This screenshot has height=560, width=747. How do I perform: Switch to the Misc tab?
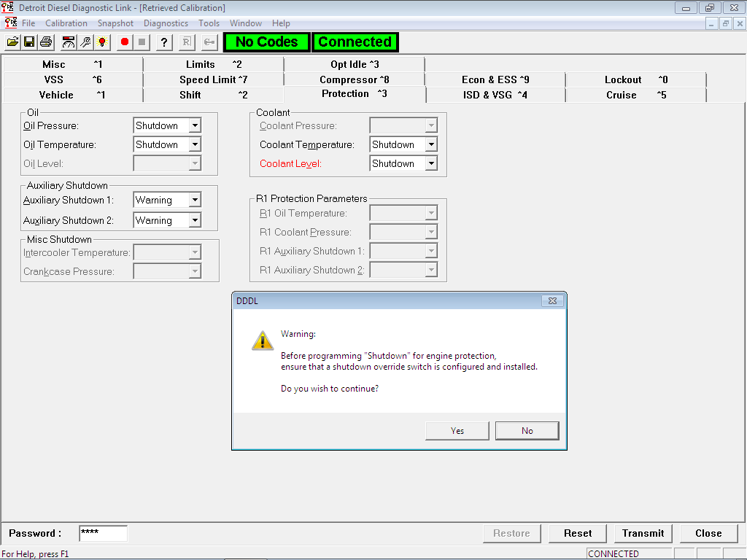pyautogui.click(x=73, y=64)
